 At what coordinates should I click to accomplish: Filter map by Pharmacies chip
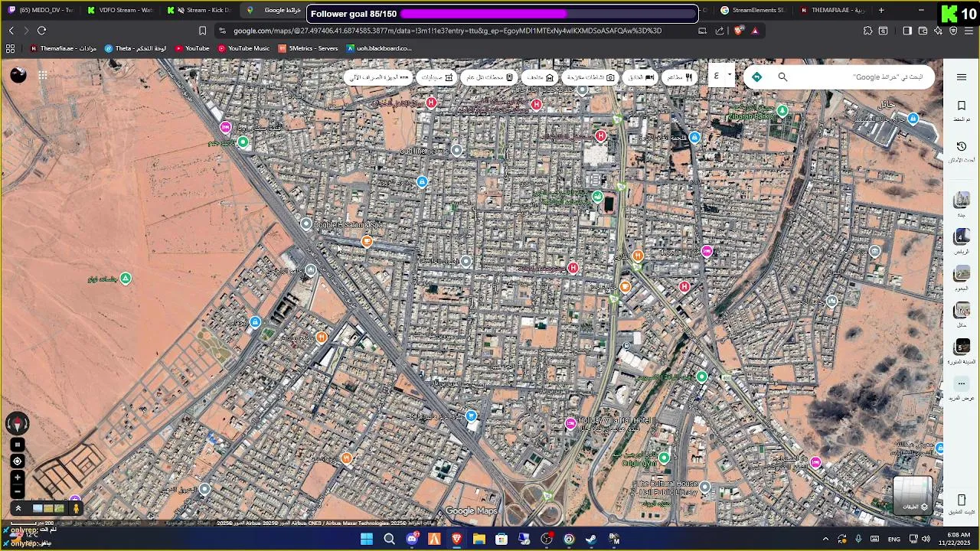[436, 77]
